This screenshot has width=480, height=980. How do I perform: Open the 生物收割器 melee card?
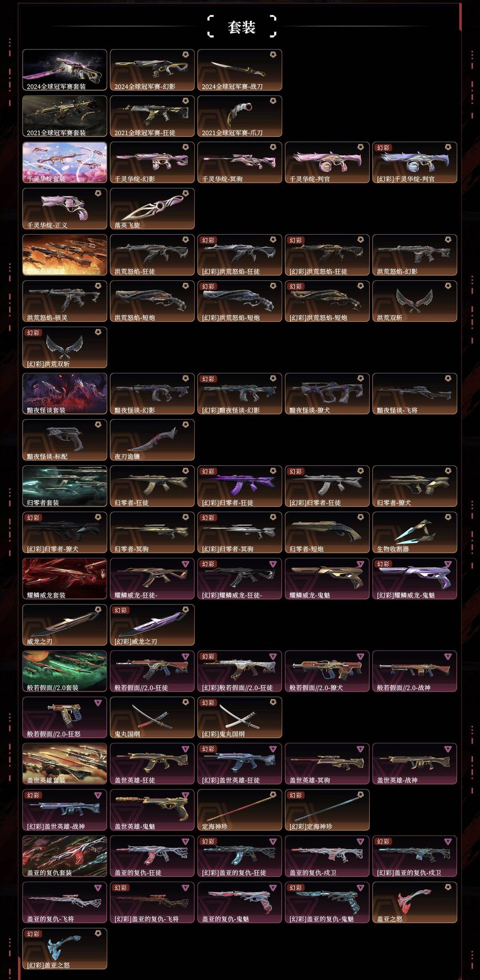click(415, 532)
